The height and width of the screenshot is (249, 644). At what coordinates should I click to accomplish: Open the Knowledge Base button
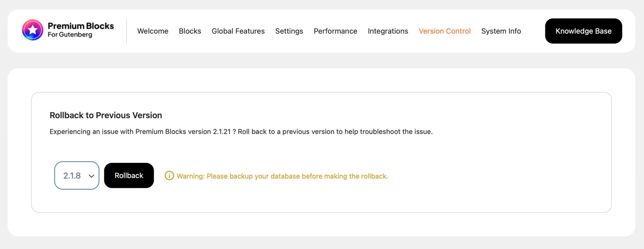[583, 31]
